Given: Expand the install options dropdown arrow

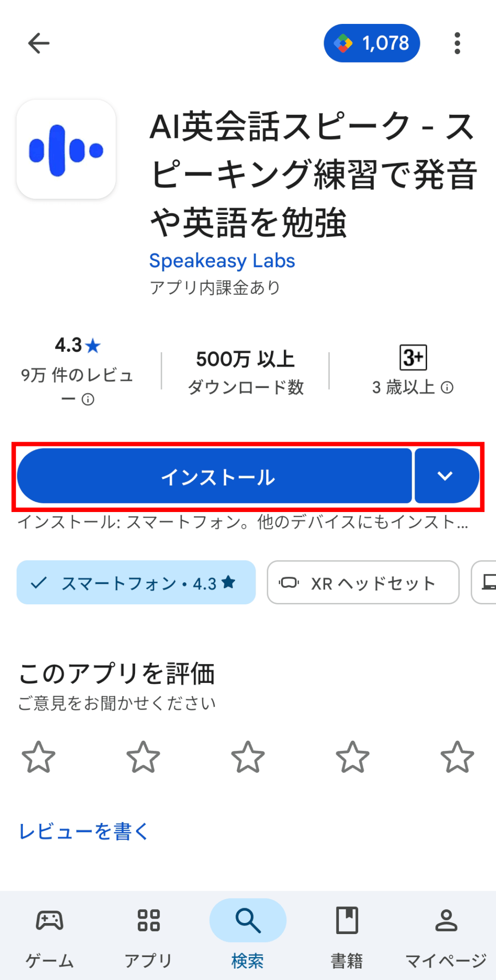Looking at the screenshot, I should click(446, 476).
